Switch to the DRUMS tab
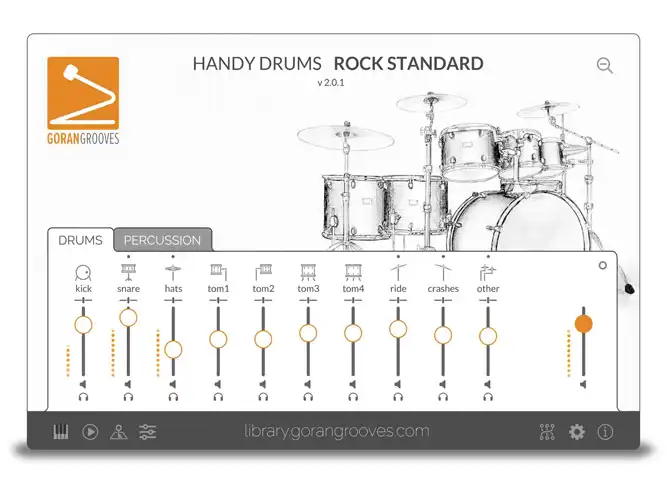The image size is (667, 500). [80, 240]
